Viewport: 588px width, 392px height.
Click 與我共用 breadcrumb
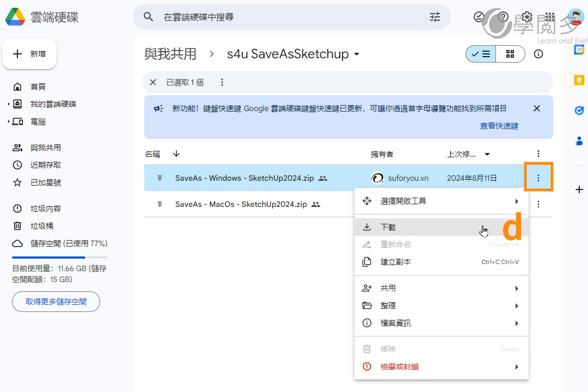(170, 54)
